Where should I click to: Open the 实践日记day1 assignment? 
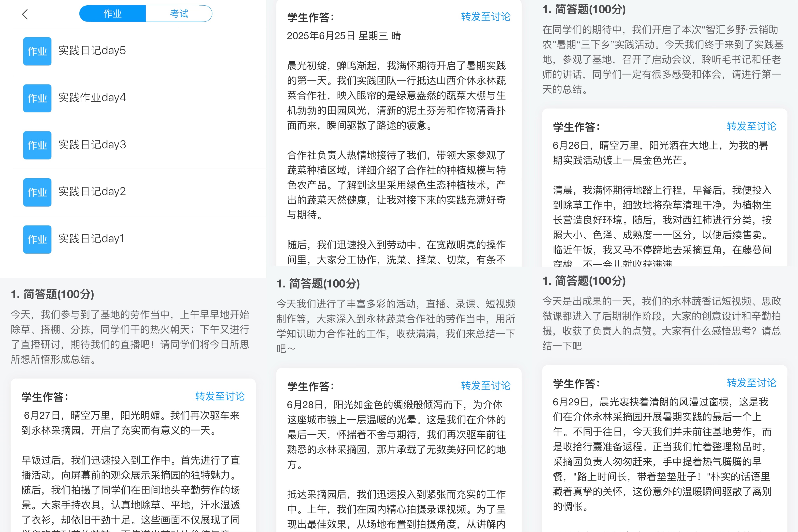click(x=92, y=239)
